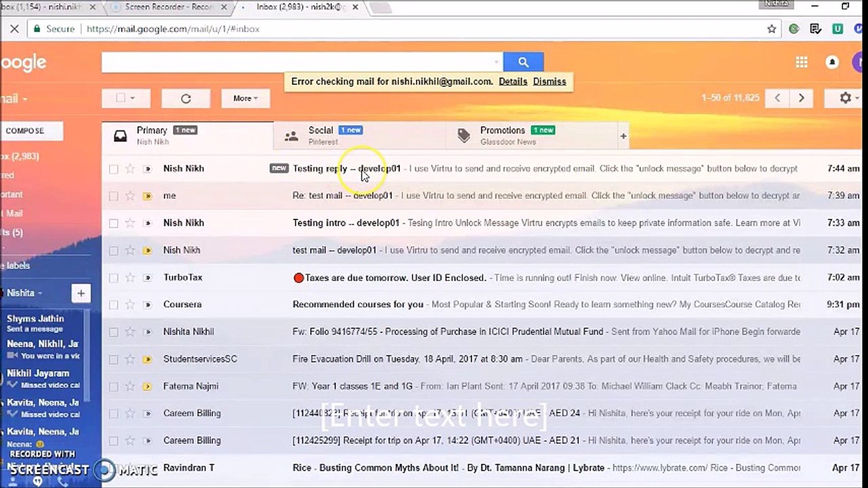Star the Coursera email
Image resolution: width=868 pixels, height=488 pixels.
[130, 304]
